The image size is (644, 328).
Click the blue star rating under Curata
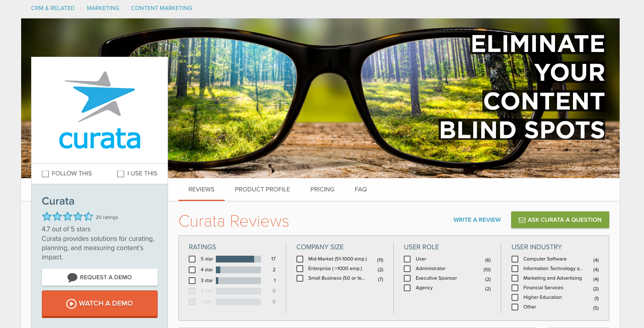point(67,217)
